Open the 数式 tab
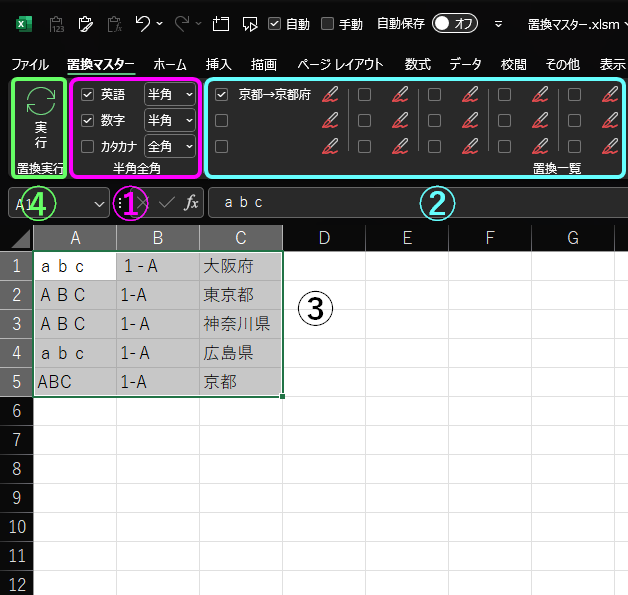This screenshot has width=628, height=595. (x=417, y=64)
